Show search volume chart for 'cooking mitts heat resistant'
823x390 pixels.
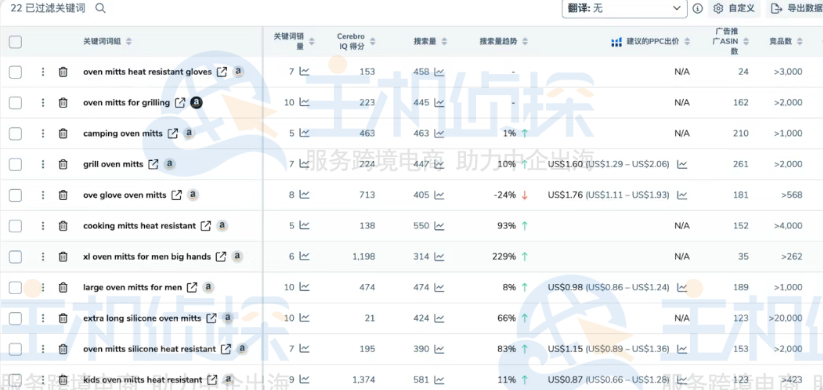point(439,226)
